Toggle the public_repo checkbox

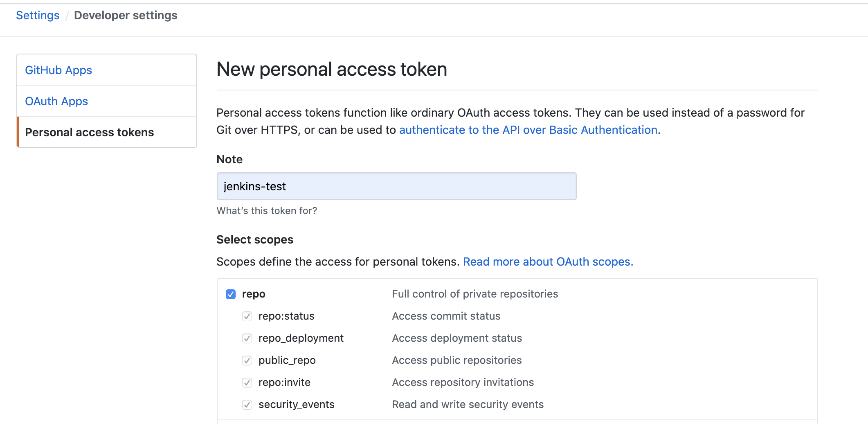[247, 361]
